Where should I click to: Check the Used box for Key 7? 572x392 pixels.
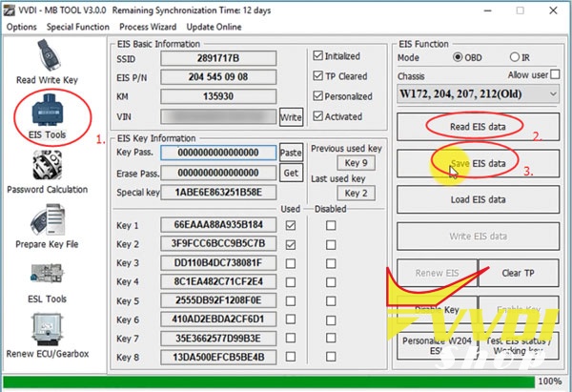pos(291,338)
